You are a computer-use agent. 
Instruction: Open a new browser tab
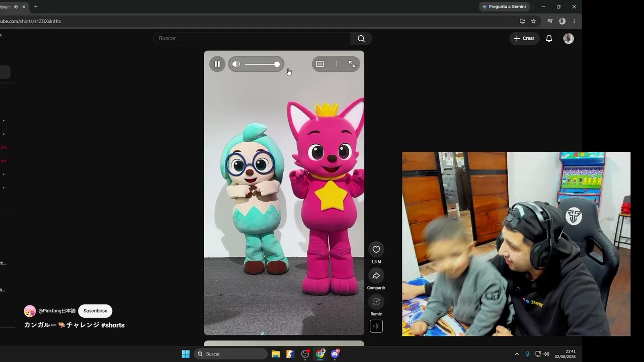pos(36,7)
